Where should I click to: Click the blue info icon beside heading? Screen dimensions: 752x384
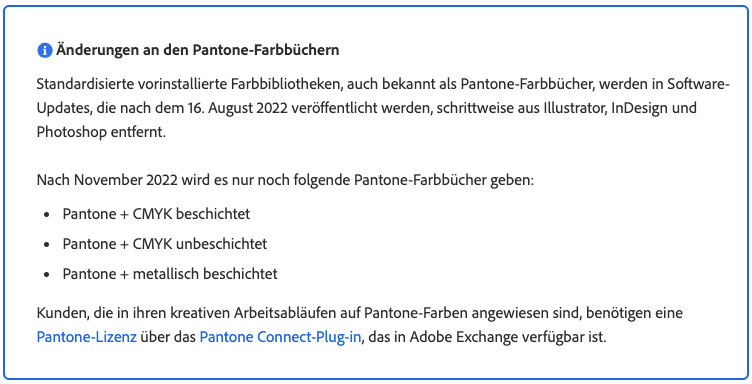[x=45, y=50]
